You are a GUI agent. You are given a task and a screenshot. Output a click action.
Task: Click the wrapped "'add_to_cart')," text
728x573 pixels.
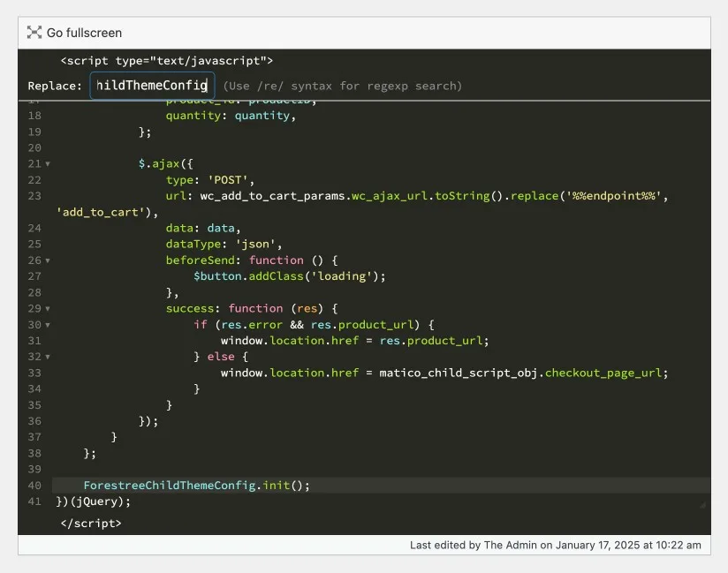pos(107,213)
